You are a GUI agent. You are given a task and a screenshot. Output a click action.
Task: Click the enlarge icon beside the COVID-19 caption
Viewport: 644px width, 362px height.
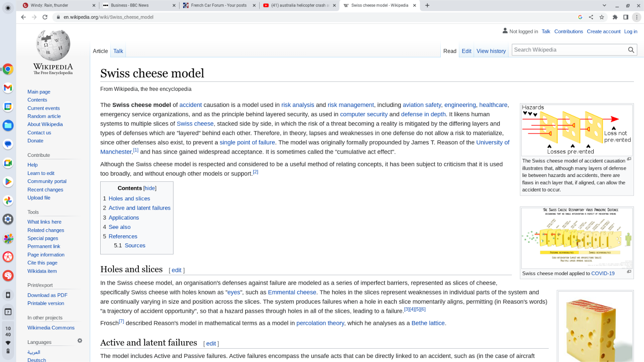pos(629,272)
